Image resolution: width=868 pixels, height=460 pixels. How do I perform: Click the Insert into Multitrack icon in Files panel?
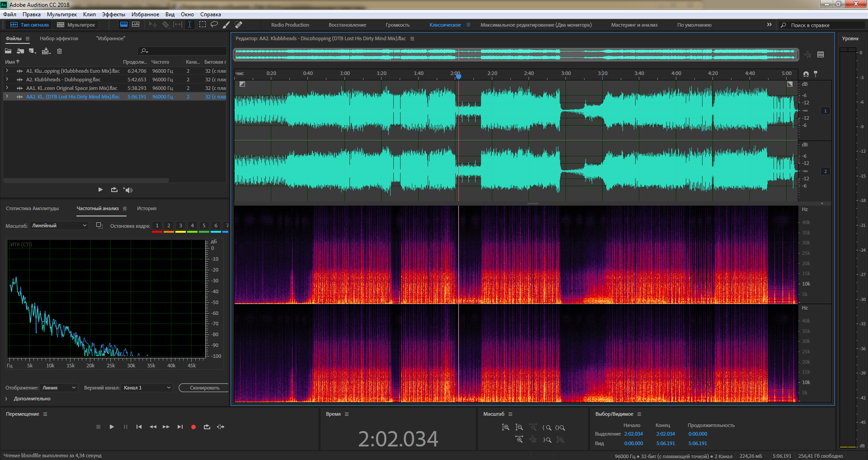46,51
